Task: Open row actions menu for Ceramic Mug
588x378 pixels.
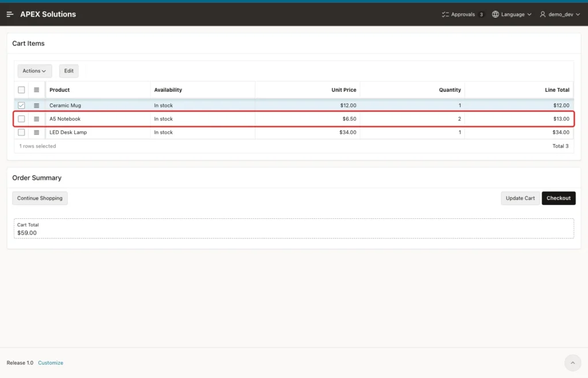Action: [36, 105]
